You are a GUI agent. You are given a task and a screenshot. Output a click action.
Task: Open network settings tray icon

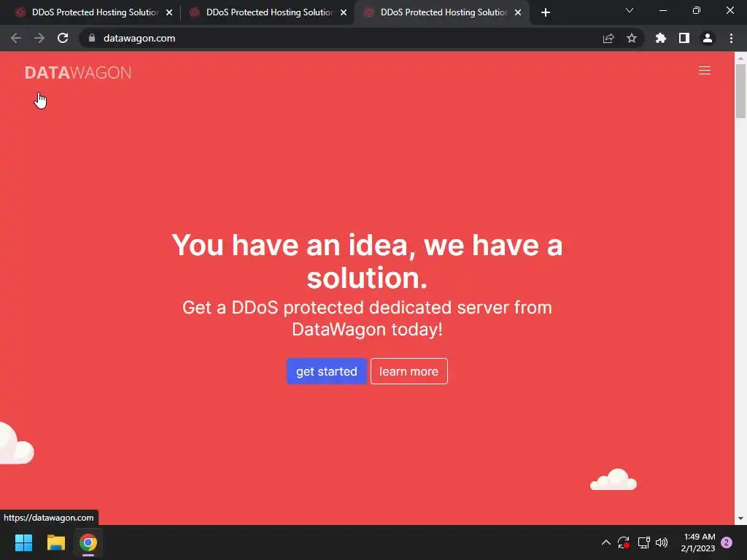point(643,542)
